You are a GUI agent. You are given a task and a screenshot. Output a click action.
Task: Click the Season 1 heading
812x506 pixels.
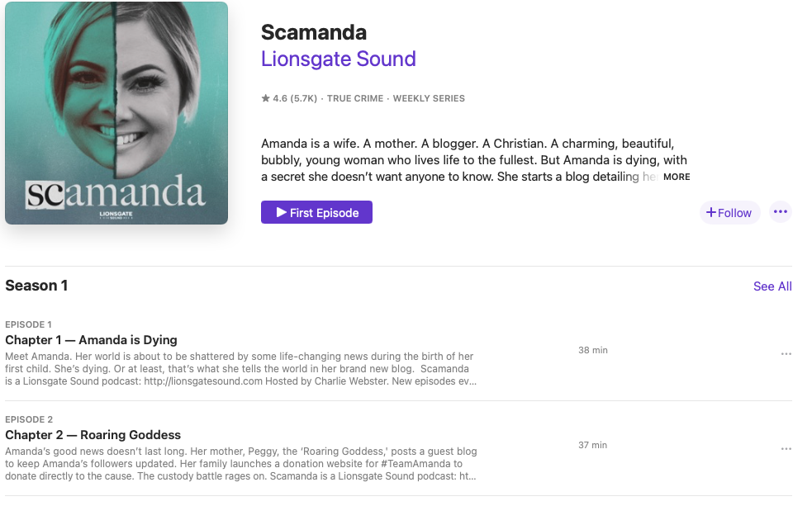coord(36,286)
